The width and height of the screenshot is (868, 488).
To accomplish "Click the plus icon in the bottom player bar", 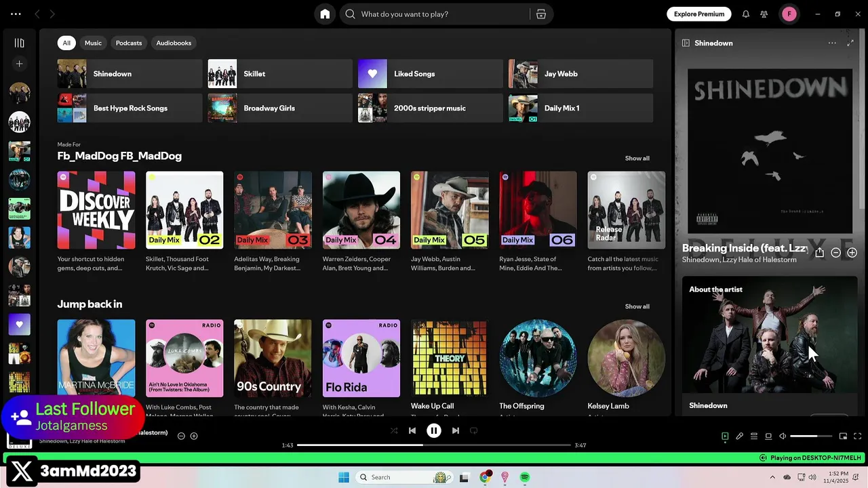I will click(x=194, y=436).
